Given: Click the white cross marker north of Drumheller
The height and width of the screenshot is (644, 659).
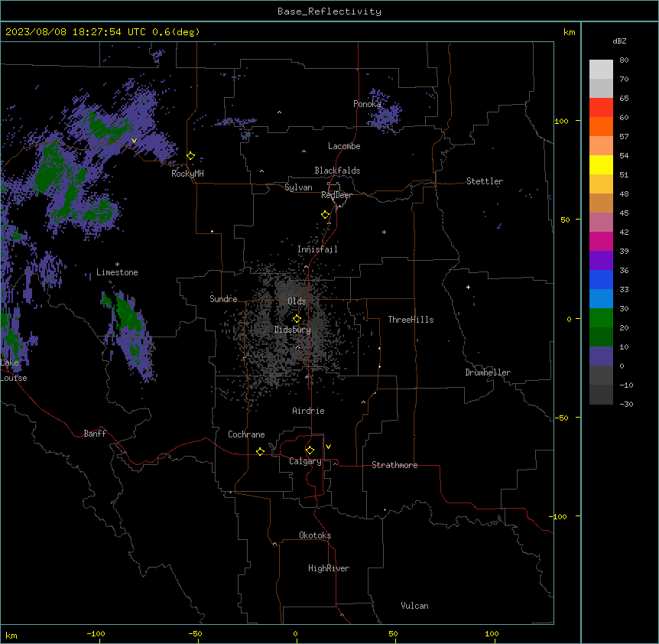Looking at the screenshot, I should coord(468,287).
